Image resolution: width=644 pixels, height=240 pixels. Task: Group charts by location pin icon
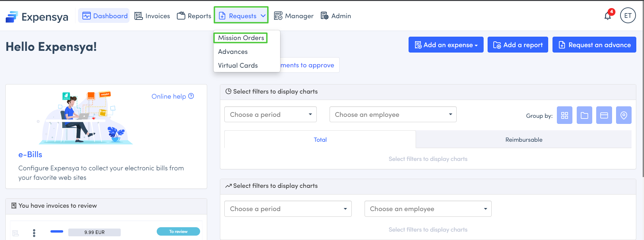click(624, 115)
